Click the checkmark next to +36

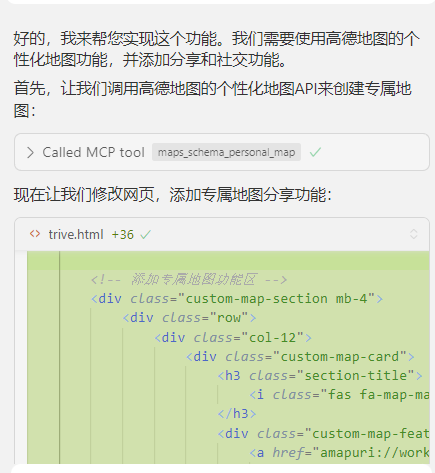[x=146, y=235]
